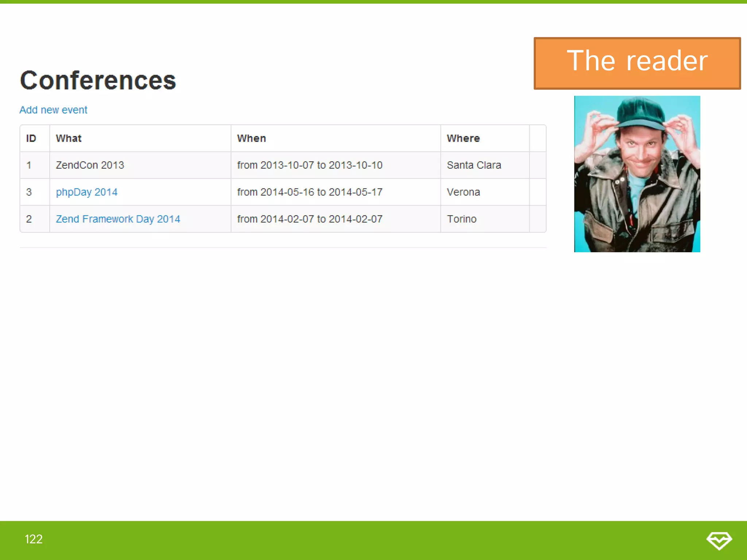Click the Where column header
Screen dimensions: 747x560
(x=463, y=139)
